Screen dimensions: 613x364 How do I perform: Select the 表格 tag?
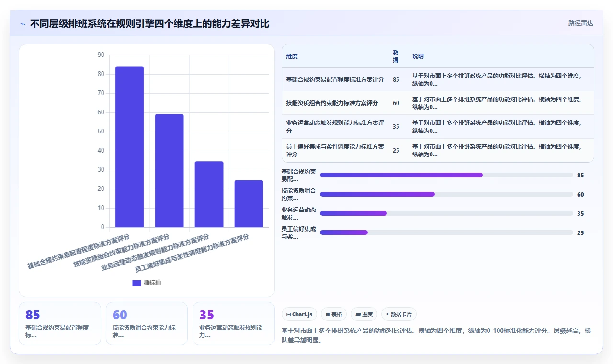(x=334, y=314)
